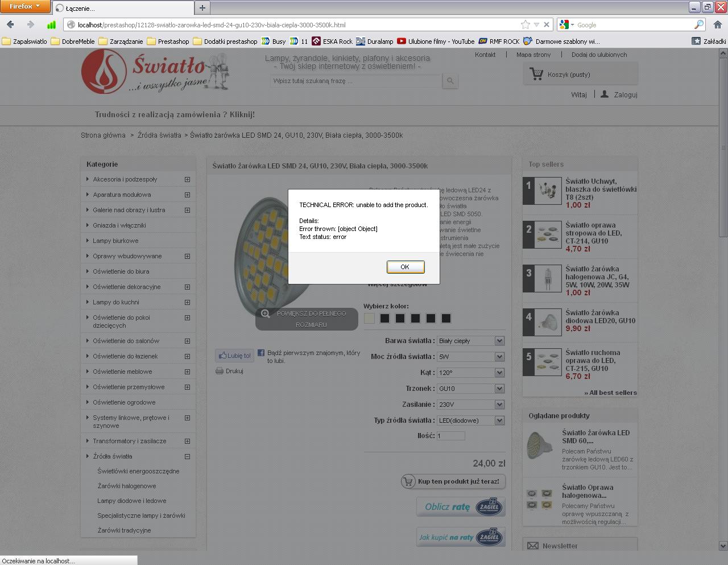Open Darmowe szablony bookmark
This screenshot has height=565, width=728.
[x=562, y=41]
